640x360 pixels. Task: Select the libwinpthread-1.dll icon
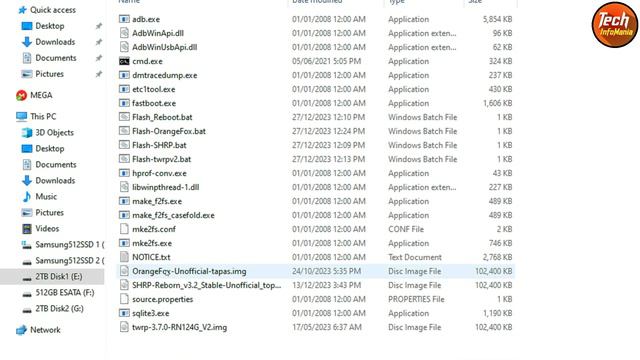124,187
